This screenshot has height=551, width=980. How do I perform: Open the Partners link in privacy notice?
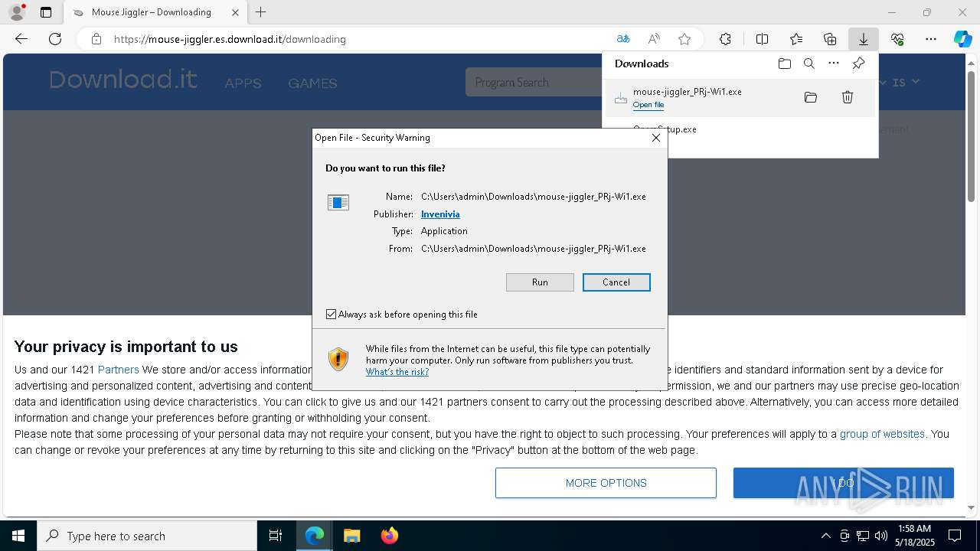(x=118, y=370)
